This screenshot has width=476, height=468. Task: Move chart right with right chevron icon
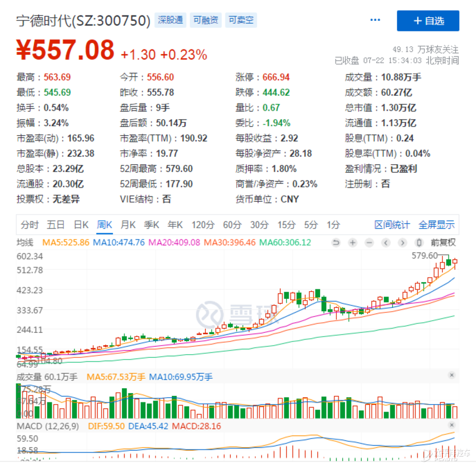coord(403,243)
